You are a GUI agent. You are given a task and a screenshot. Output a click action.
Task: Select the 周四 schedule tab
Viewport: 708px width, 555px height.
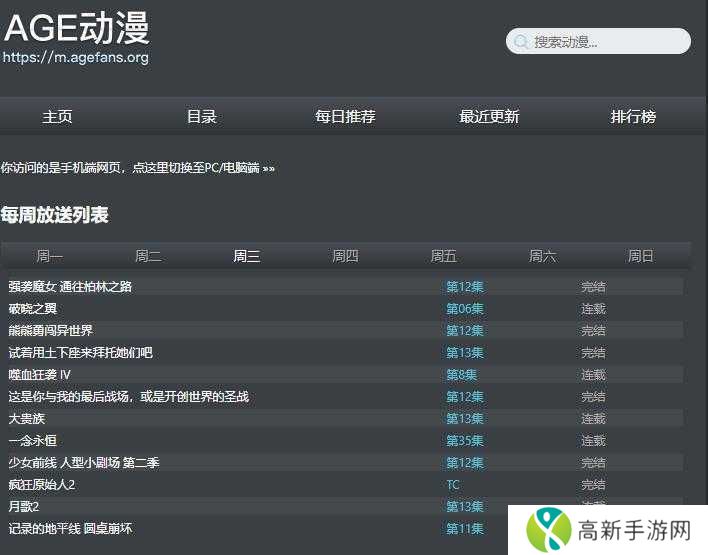345,257
